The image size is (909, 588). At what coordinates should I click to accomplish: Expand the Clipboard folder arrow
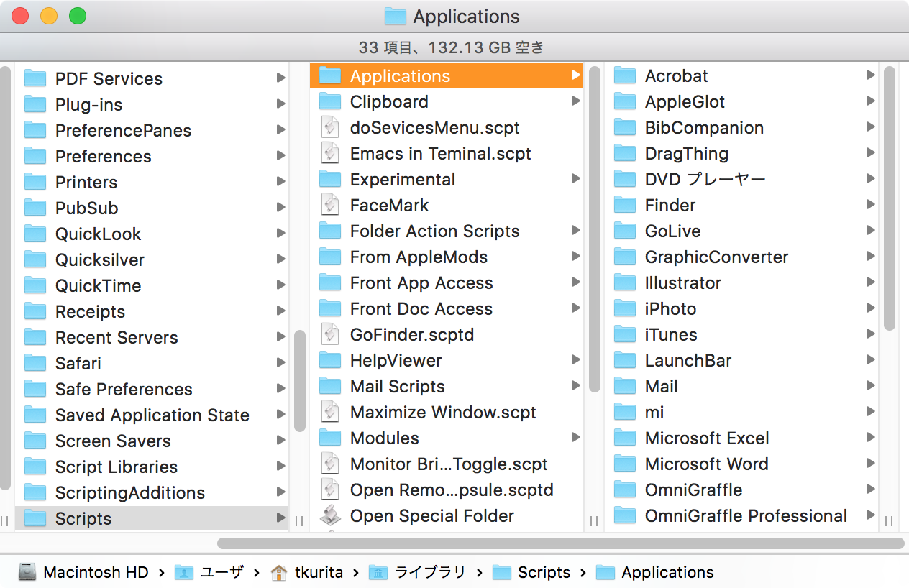pos(575,101)
